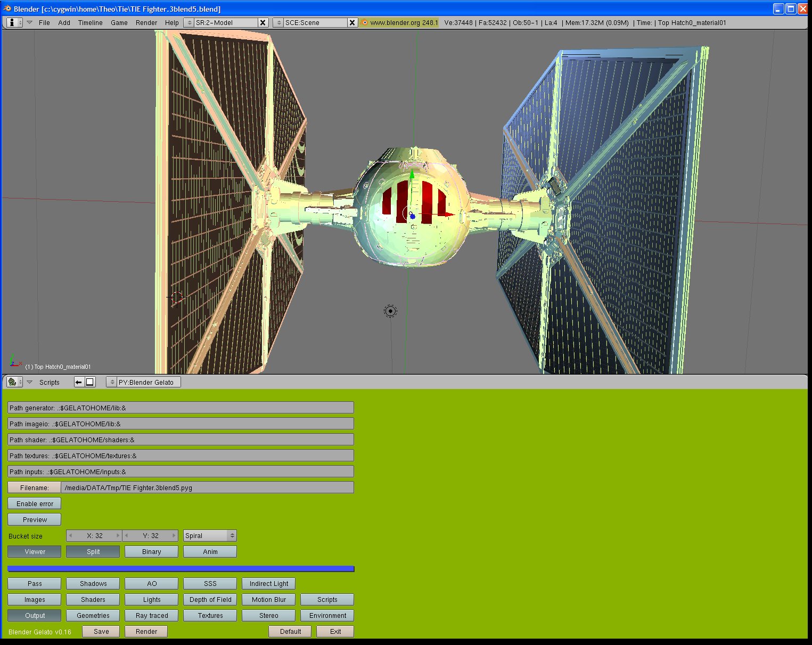This screenshot has width=812, height=645.
Task: Click the Default button
Action: click(x=290, y=632)
